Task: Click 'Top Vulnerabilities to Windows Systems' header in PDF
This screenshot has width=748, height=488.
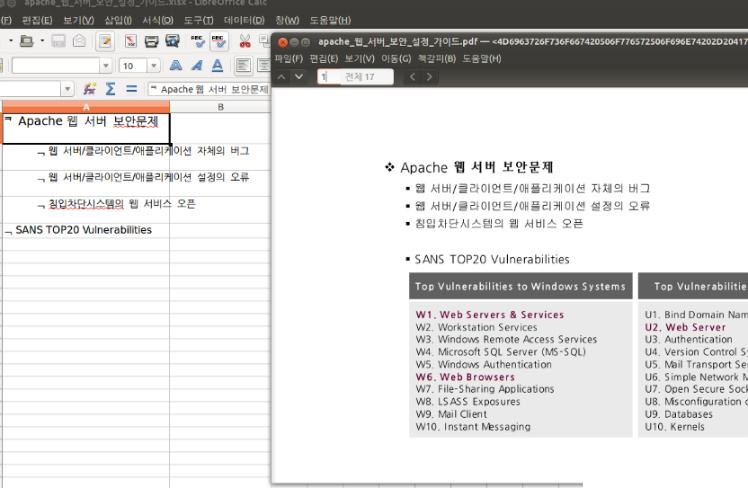Action: click(x=520, y=286)
